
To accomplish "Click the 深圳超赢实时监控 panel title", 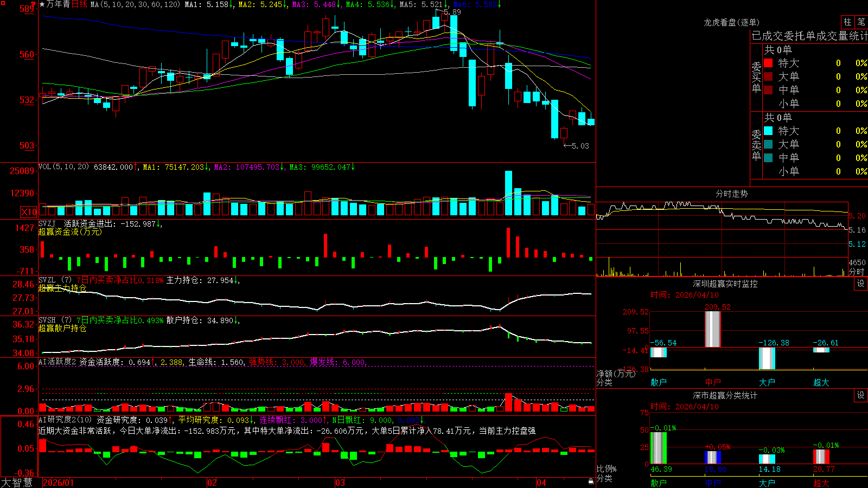I will tap(725, 284).
